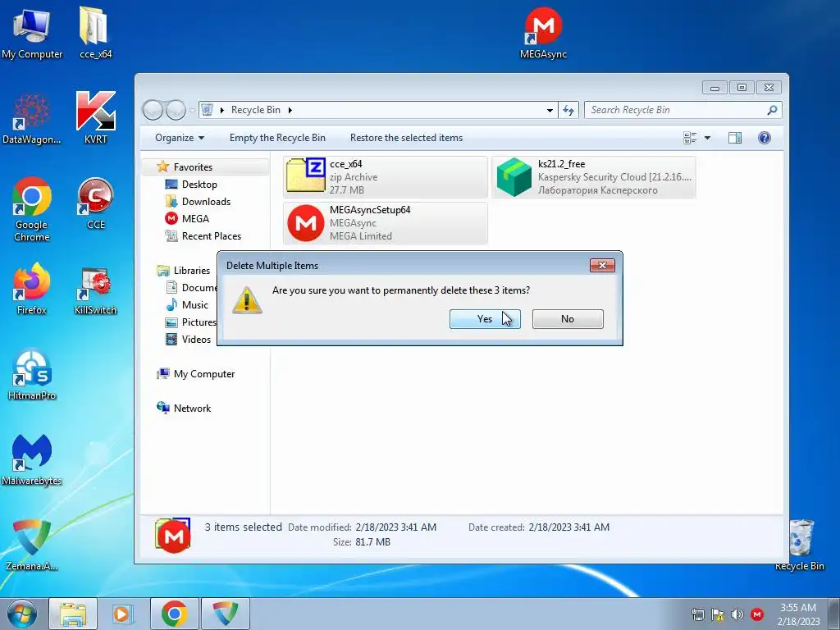The height and width of the screenshot is (630, 840).
Task: Click the volume speaker tray icon
Action: [x=737, y=614]
